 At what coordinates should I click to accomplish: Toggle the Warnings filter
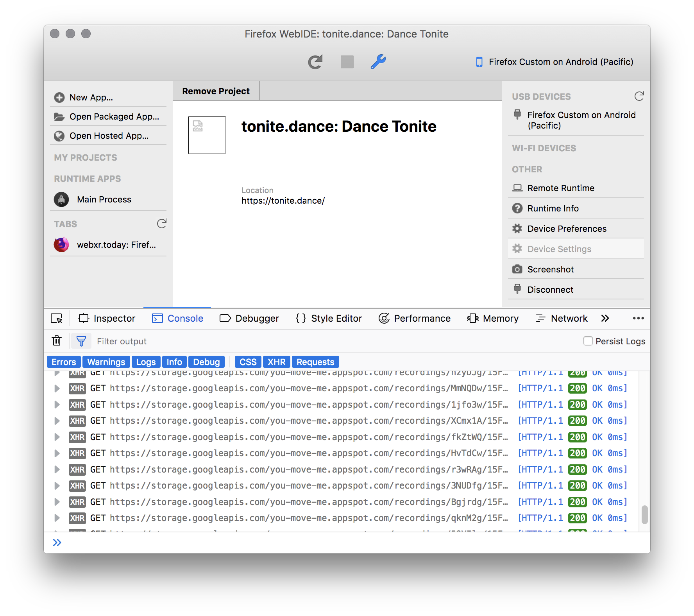click(x=106, y=362)
